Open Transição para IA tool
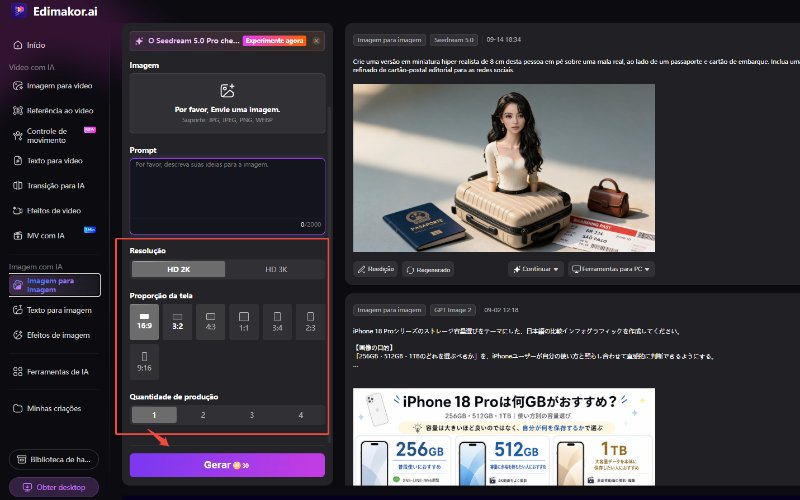 pyautogui.click(x=48, y=185)
